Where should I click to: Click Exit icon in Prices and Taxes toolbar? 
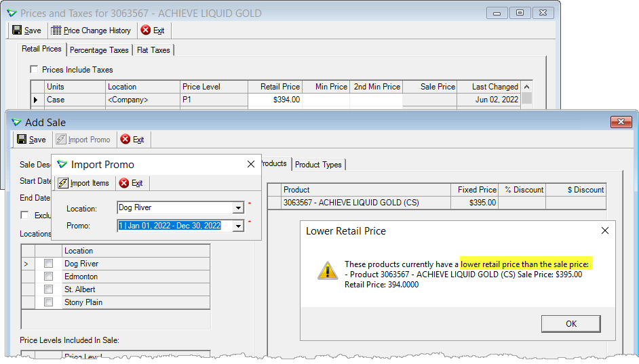click(145, 30)
